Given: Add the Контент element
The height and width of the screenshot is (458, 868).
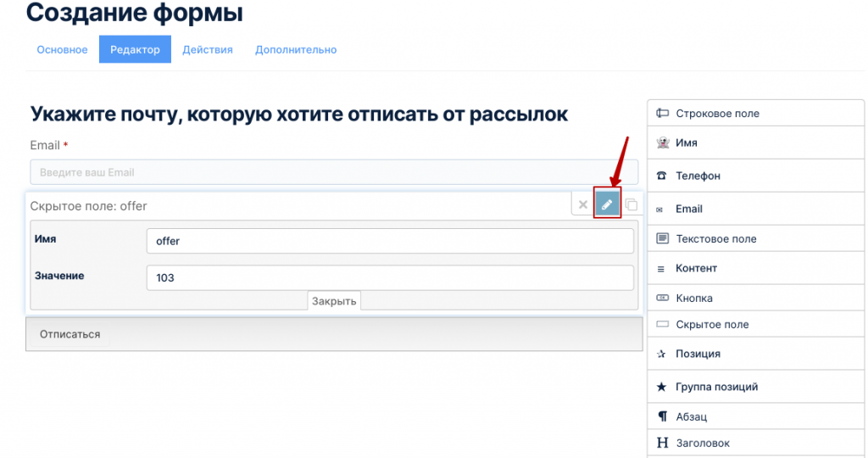Looking at the screenshot, I should click(755, 268).
